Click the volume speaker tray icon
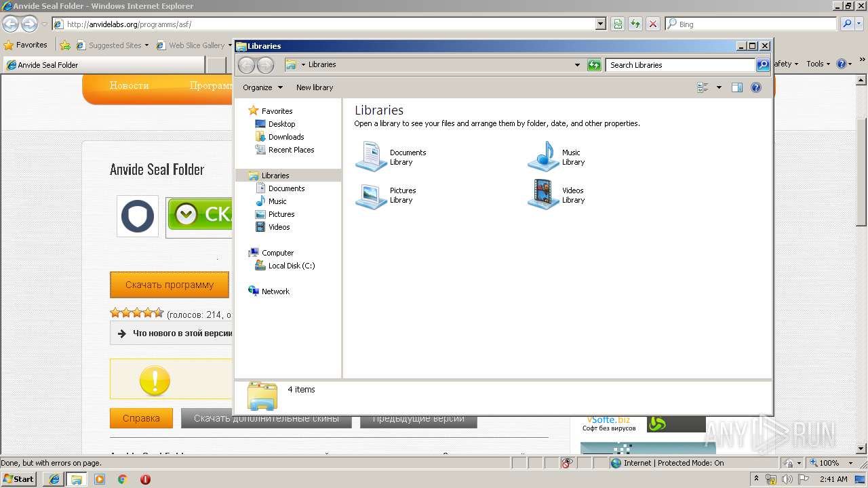Screen dimensions: 868x488 [x=787, y=479]
